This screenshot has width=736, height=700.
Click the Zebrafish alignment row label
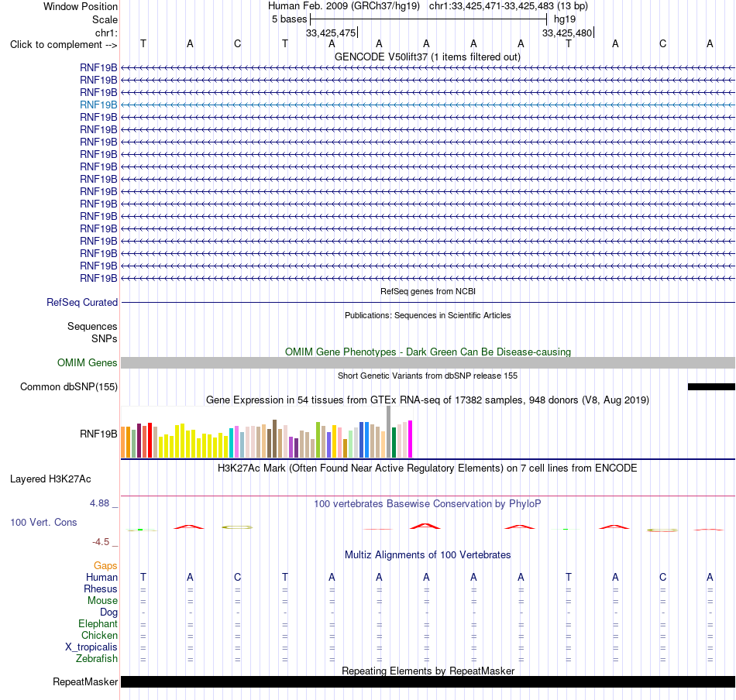click(97, 659)
